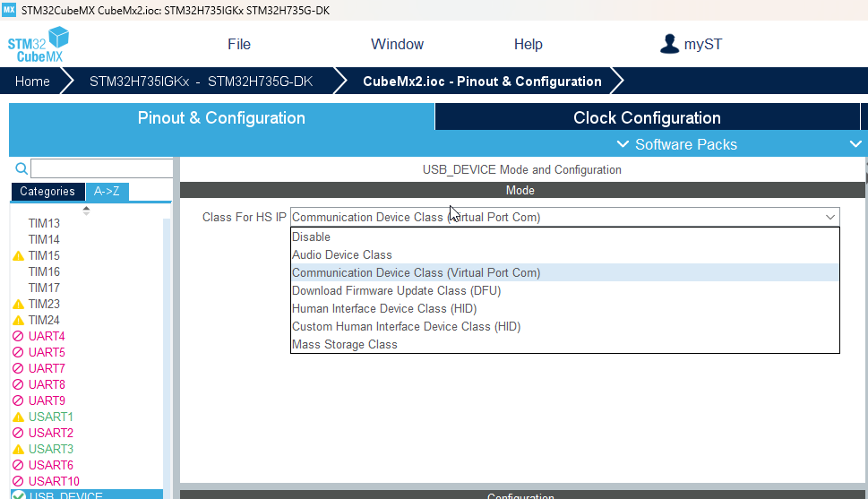This screenshot has height=499, width=868.
Task: Choose Human Interface Device Class (HID)
Action: point(564,308)
